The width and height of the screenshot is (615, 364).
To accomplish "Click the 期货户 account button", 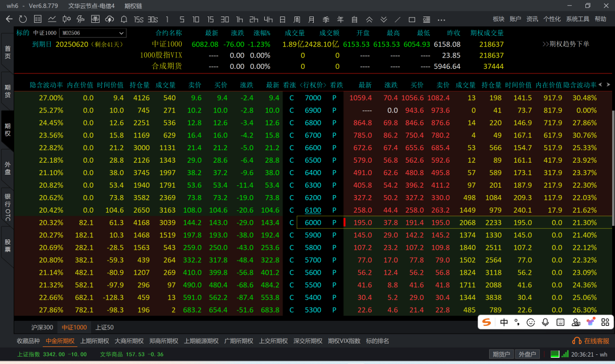I will pos(502,354).
